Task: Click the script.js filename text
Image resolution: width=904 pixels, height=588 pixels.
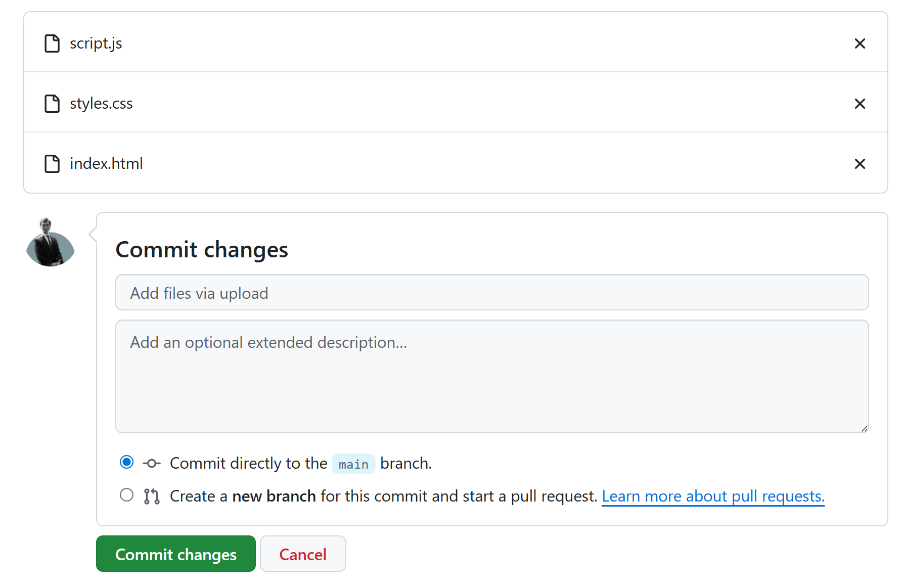Action: 96,43
